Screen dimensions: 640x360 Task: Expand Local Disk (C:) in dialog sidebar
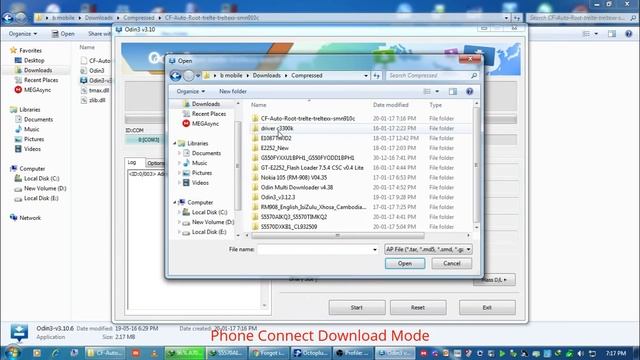coord(179,212)
